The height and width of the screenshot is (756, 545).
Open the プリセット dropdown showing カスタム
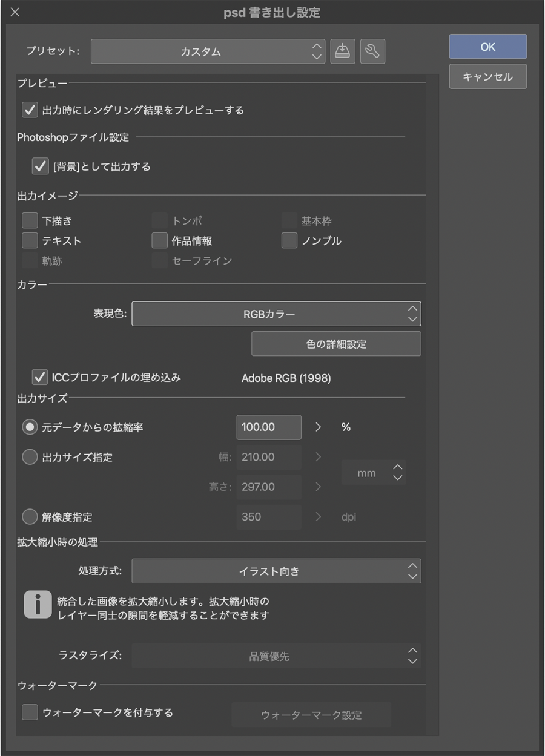[x=208, y=51]
